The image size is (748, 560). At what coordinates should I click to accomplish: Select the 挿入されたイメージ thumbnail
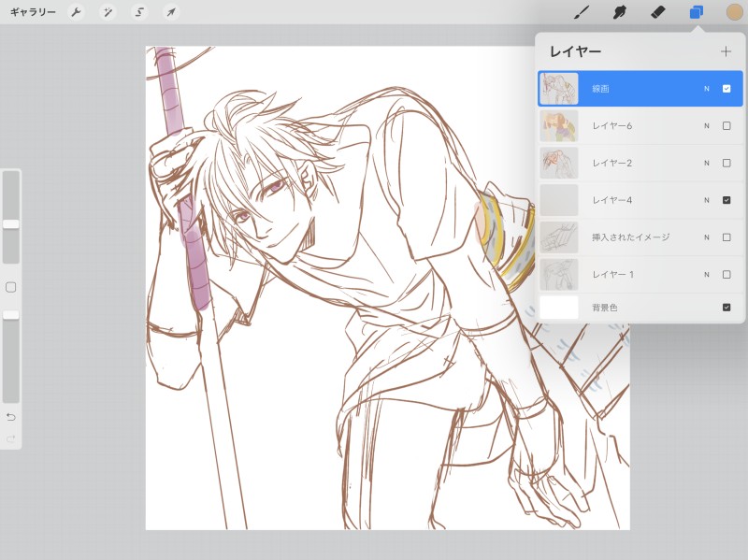[x=558, y=237]
